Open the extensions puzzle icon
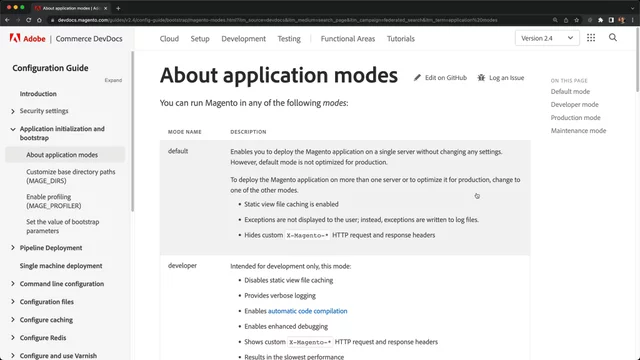The height and width of the screenshot is (360, 640). 600,20
